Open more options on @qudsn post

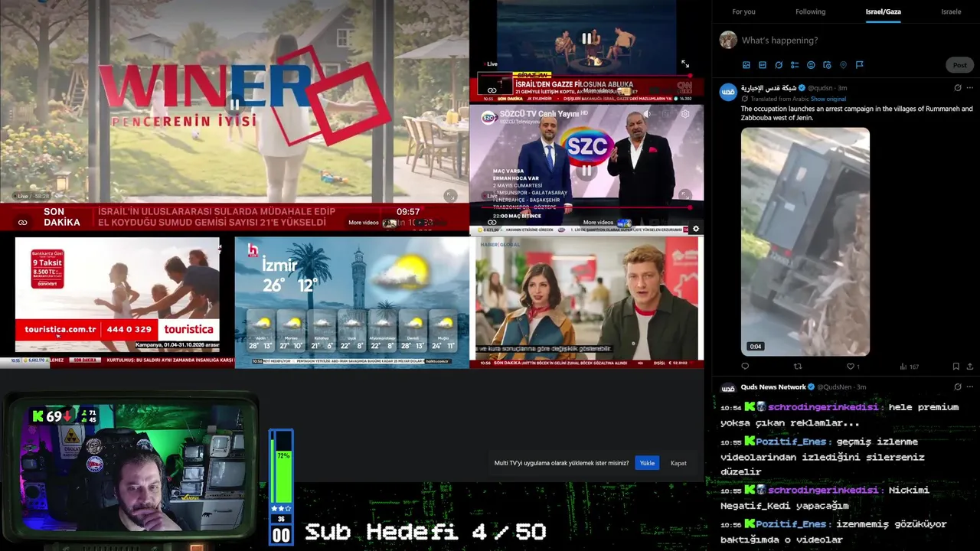tap(970, 88)
